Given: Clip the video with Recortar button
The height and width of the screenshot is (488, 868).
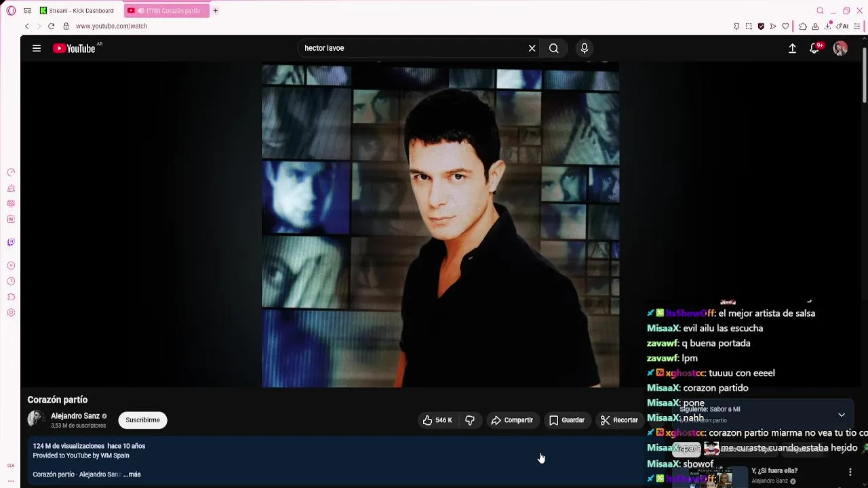Looking at the screenshot, I should (619, 420).
